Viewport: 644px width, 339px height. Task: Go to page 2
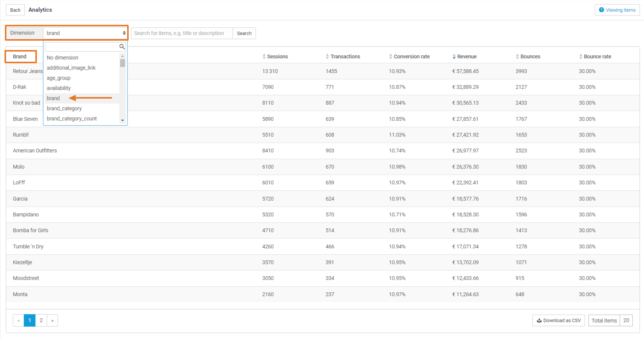(41, 321)
